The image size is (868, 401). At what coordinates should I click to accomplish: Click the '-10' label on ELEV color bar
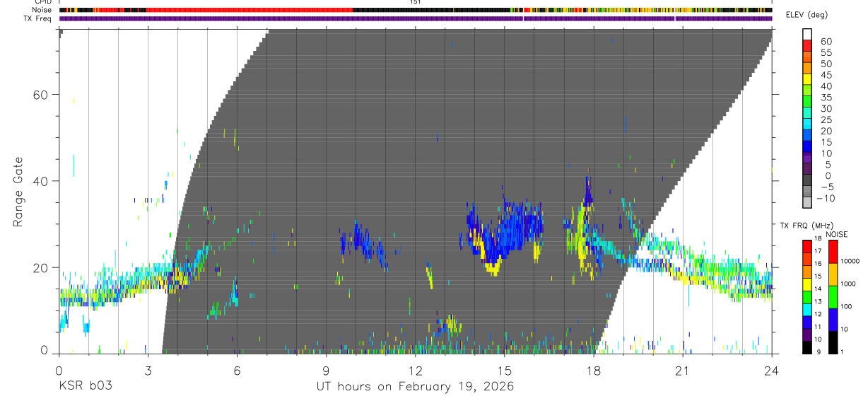coord(825,198)
